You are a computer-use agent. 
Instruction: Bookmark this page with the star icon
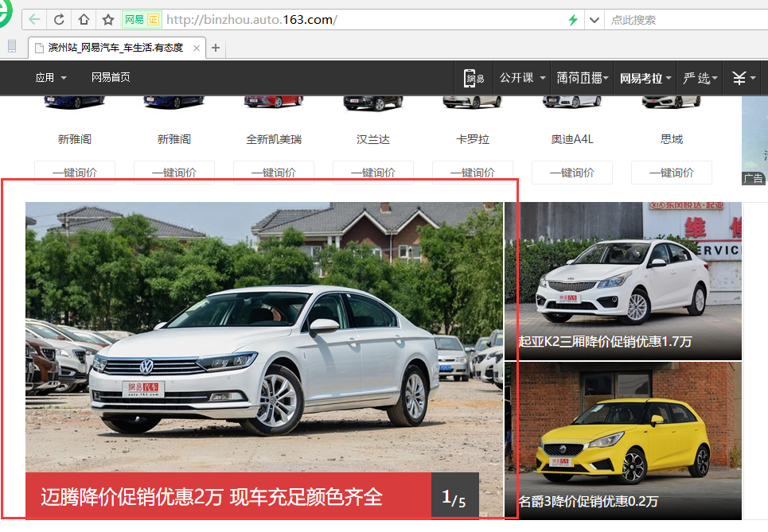[108, 20]
